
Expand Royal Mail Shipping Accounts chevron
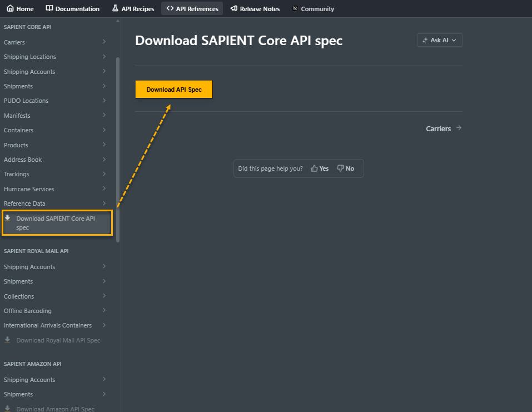104,266
